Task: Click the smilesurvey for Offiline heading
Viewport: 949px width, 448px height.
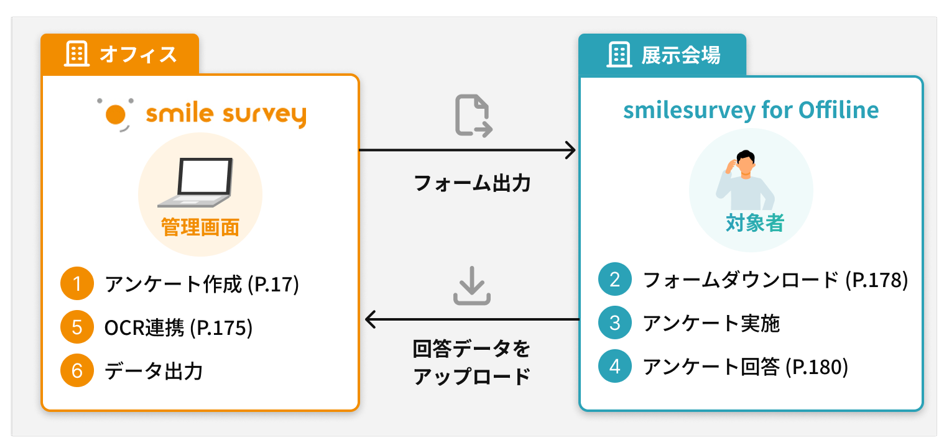Action: coord(750,111)
